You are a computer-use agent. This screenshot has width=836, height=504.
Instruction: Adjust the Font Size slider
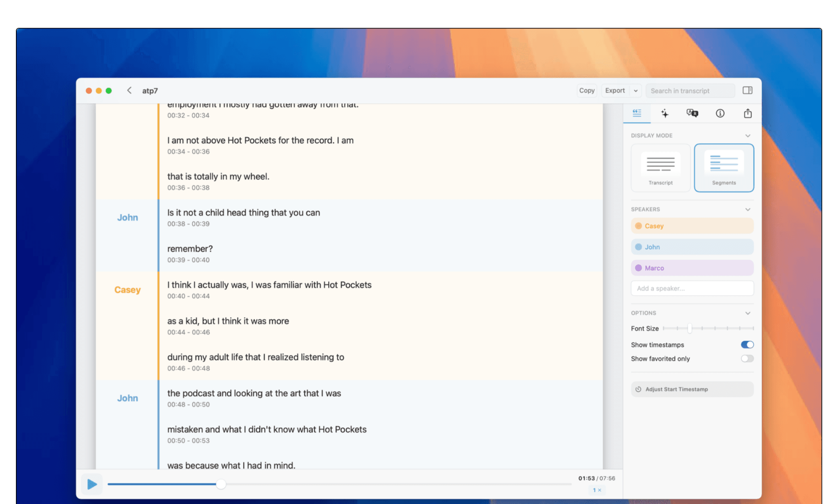click(689, 328)
